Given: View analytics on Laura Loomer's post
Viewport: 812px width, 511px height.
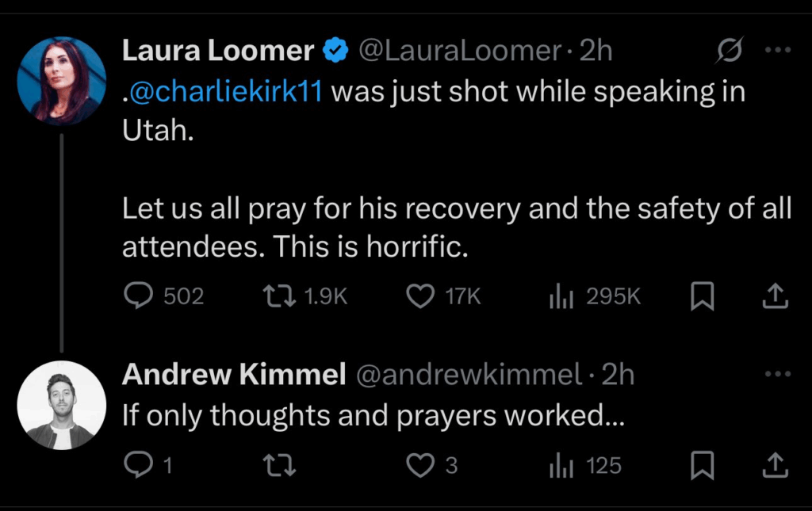Looking at the screenshot, I should tap(561, 296).
